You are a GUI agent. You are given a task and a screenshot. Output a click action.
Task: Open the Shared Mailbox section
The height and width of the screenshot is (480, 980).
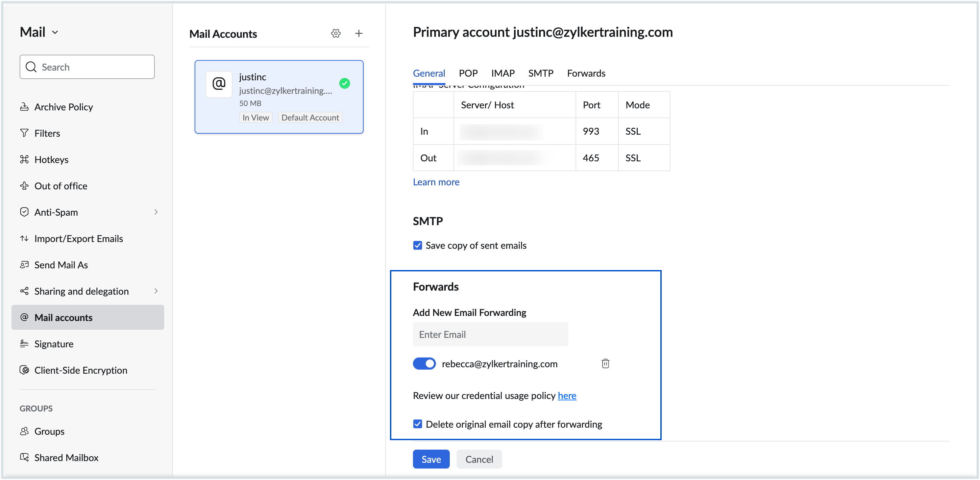pos(66,457)
